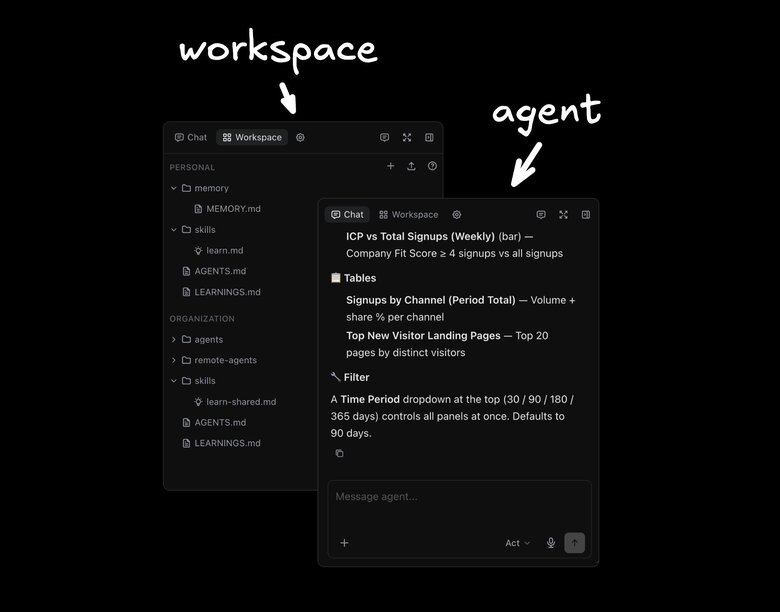780x612 pixels.
Task: Copy the agent's message
Action: [x=339, y=453]
